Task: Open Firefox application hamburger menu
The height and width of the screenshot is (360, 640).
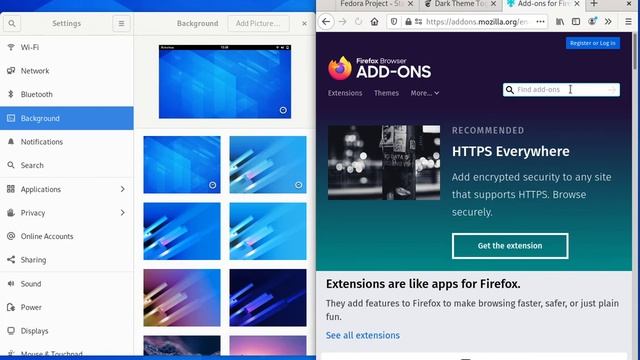Action: pos(629,22)
